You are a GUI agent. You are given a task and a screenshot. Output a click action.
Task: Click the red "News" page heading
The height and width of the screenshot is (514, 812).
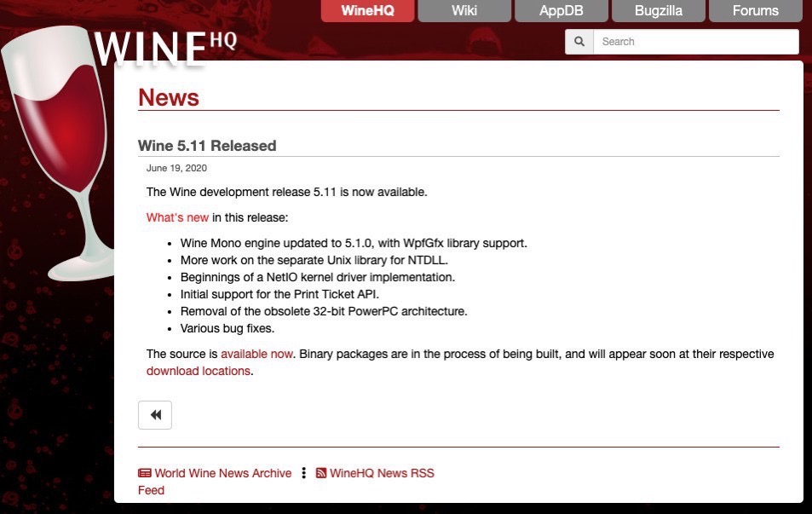[x=169, y=97]
